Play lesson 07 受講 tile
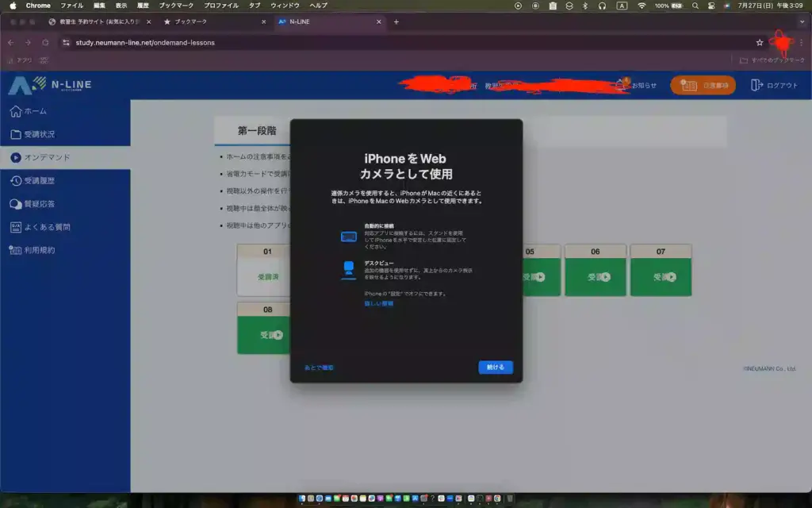Viewport: 812px width, 508px height. tap(661, 277)
